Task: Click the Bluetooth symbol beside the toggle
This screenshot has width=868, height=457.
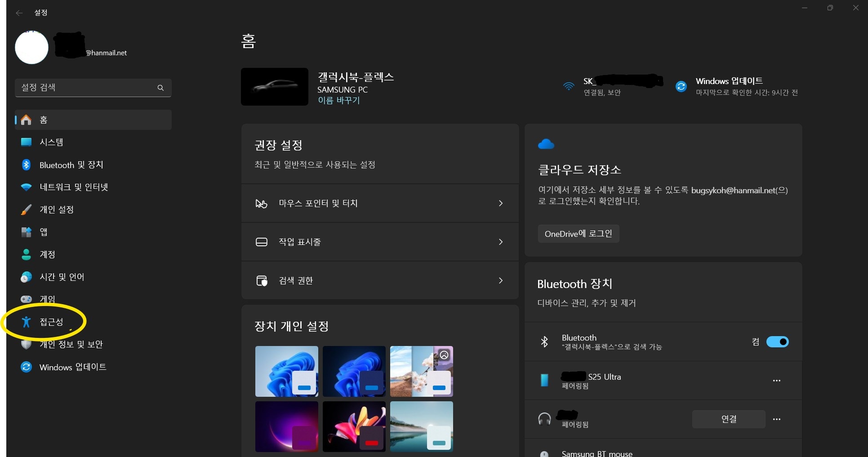Action: pos(544,342)
